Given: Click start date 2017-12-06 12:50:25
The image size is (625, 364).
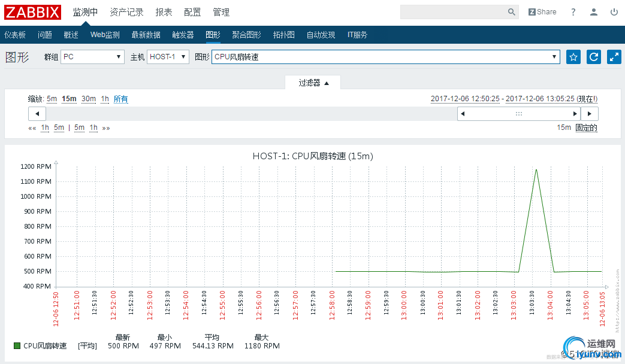Looking at the screenshot, I should pyautogui.click(x=465, y=99).
